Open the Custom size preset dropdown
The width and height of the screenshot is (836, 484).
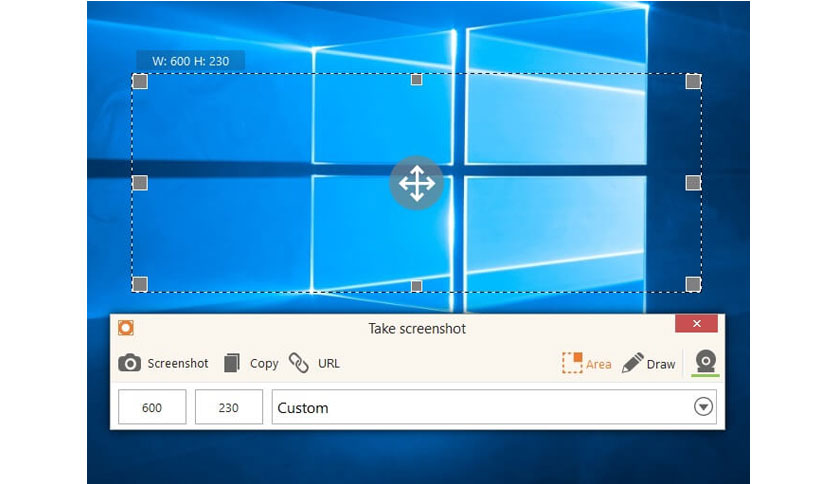click(494, 407)
